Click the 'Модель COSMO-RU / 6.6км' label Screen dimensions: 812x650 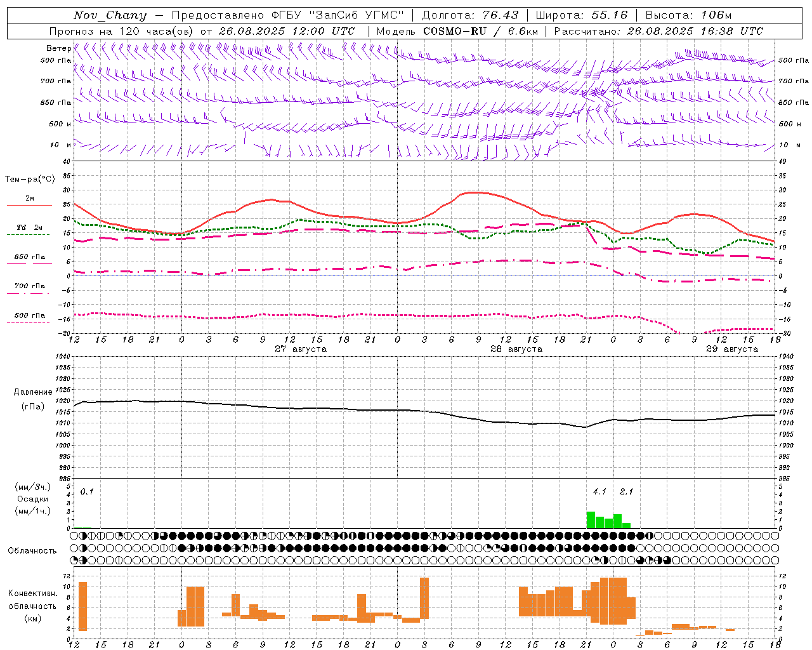click(457, 31)
